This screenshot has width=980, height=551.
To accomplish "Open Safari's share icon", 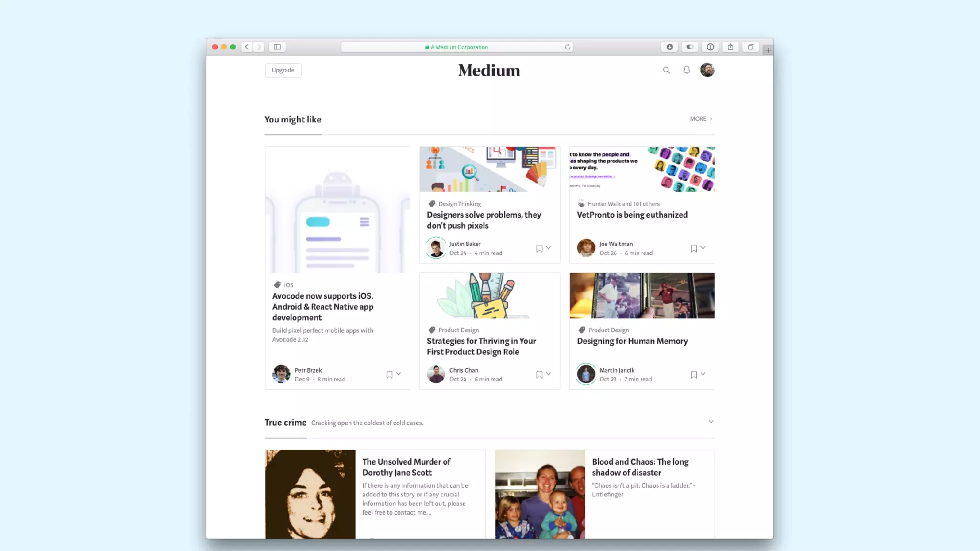I will [730, 47].
